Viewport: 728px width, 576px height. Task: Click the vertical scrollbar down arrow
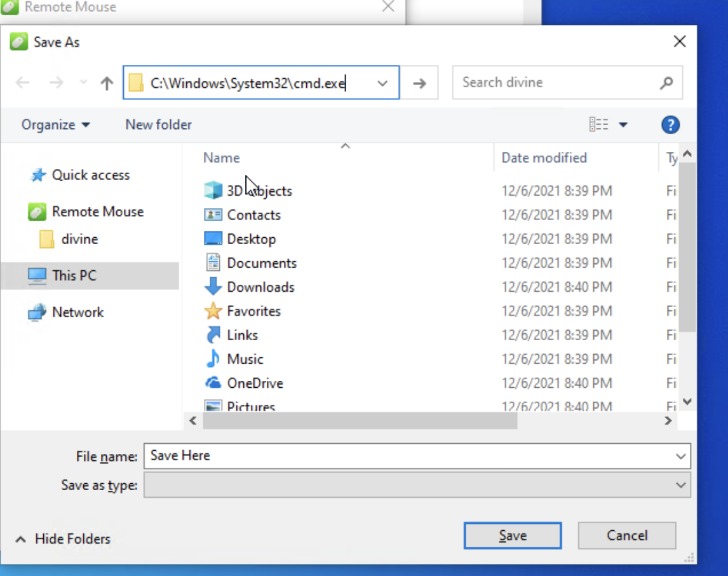[x=687, y=402]
